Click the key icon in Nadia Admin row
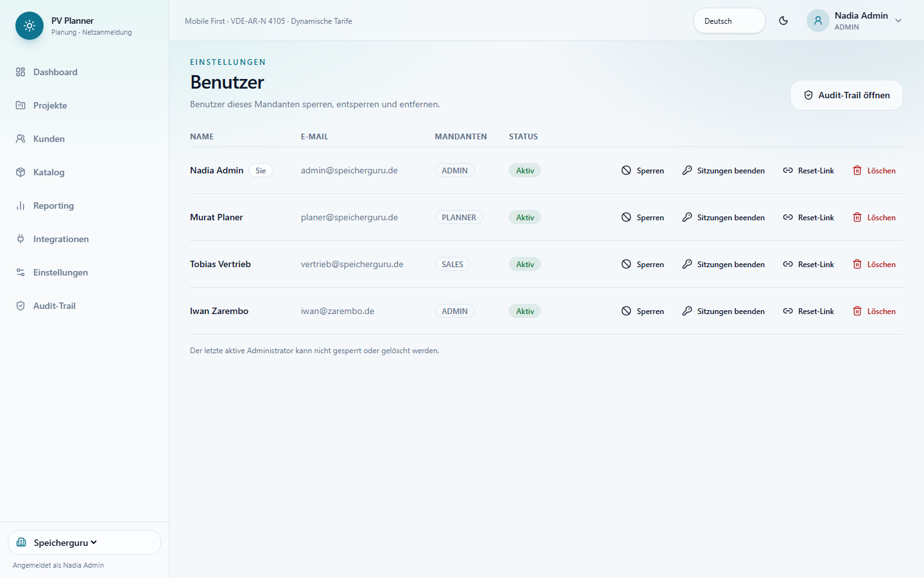This screenshot has width=924, height=578. (687, 170)
